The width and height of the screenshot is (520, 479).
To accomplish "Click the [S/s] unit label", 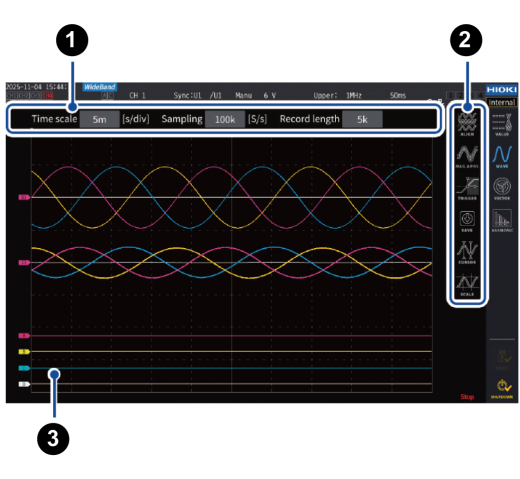I will point(257,119).
